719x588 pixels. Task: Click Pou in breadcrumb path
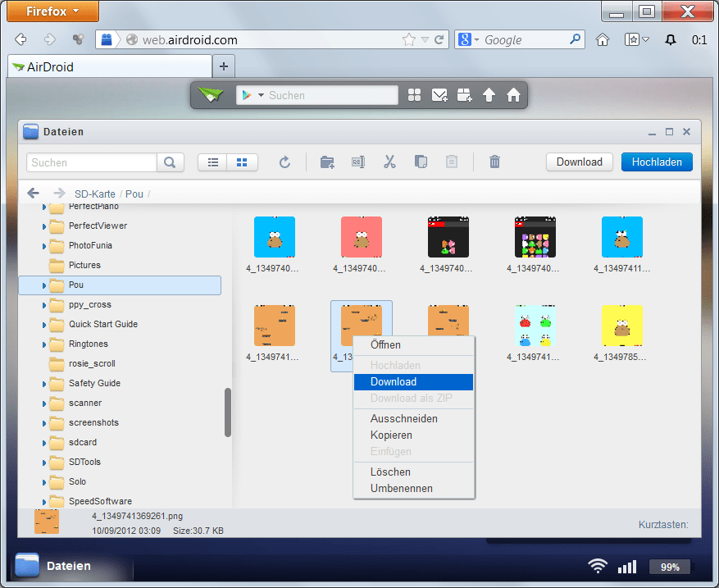click(x=134, y=194)
